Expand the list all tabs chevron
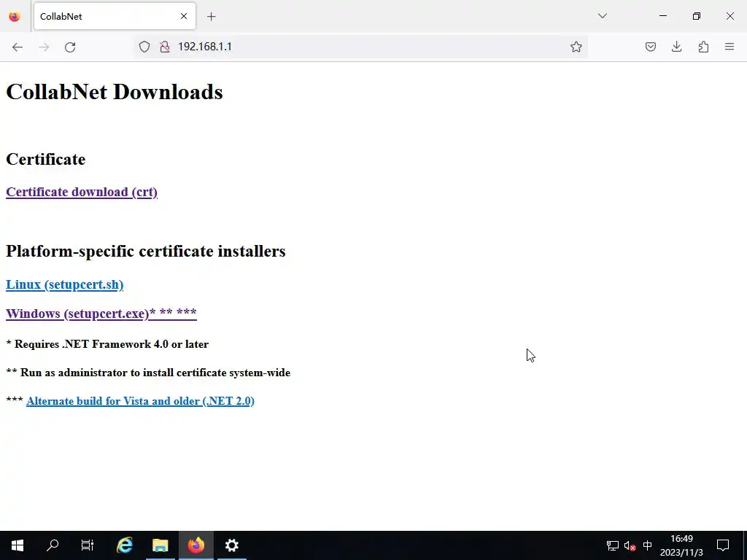 point(602,16)
